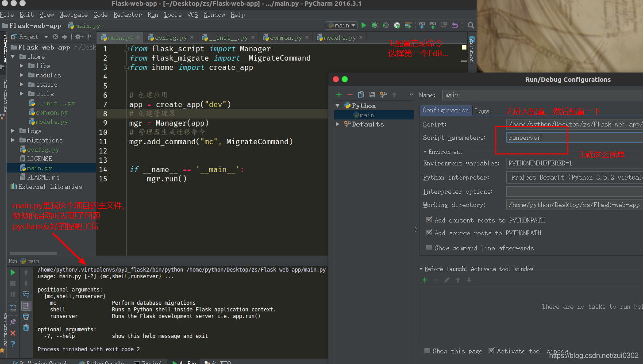
Task: Pin the Run tab with the pin icon
Action: [x=13, y=322]
